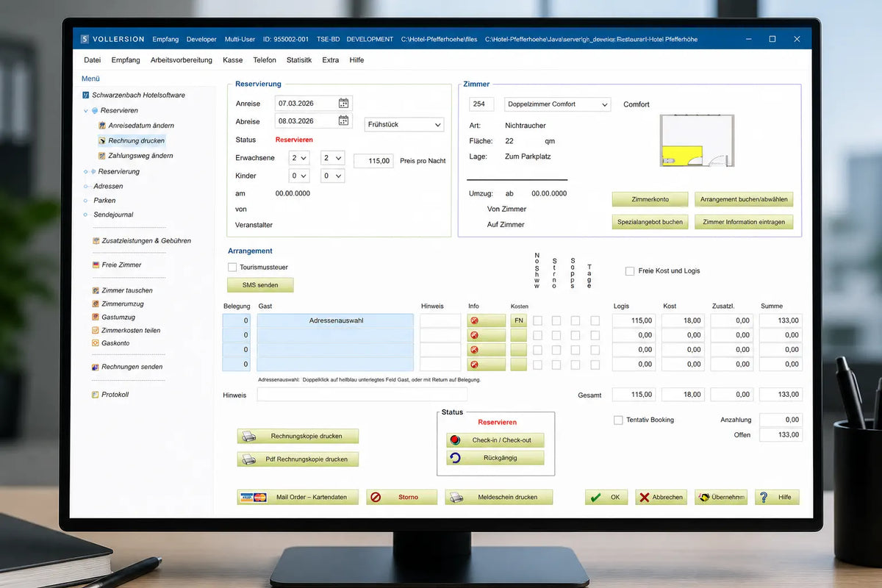Open the Freie Zimmer icon
Image resolution: width=882 pixels, height=588 pixels.
point(96,265)
